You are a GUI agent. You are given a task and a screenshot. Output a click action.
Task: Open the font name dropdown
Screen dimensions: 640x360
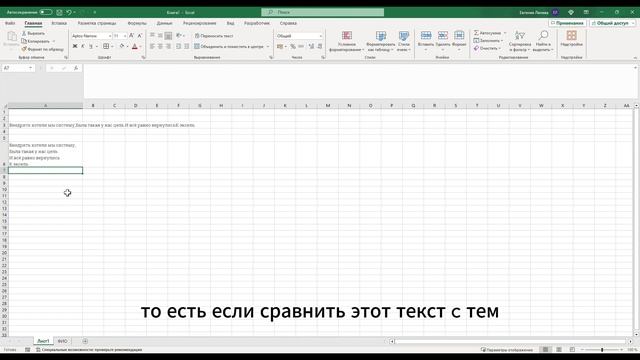(x=110, y=36)
